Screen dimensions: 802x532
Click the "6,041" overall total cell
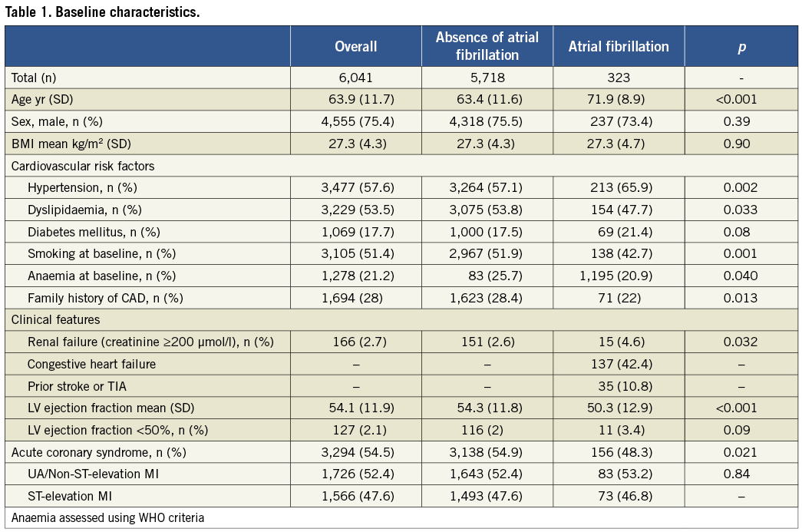[355, 78]
